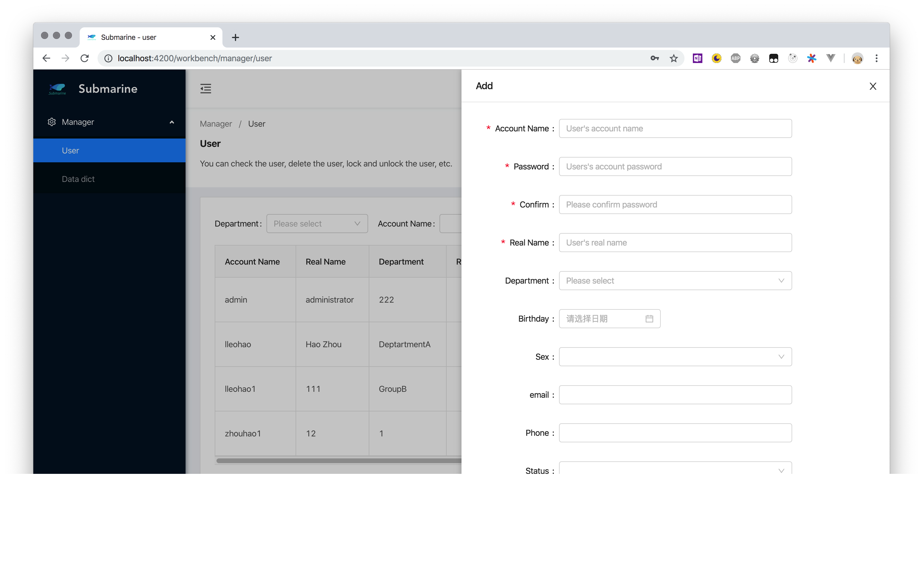This screenshot has width=923, height=588.
Task: Click the table's horizontal scrollbar
Action: (337, 461)
